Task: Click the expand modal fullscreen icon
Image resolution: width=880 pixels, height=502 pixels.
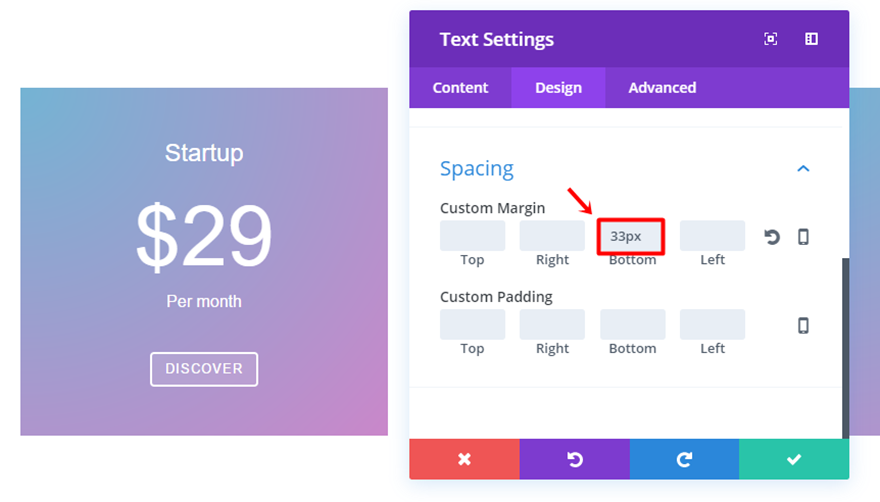Action: (x=771, y=39)
